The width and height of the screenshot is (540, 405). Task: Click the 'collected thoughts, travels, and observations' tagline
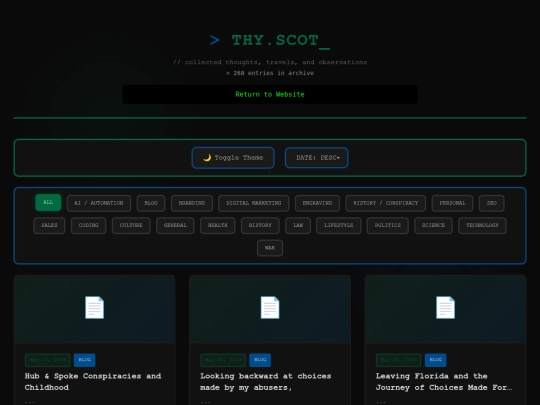(270, 62)
